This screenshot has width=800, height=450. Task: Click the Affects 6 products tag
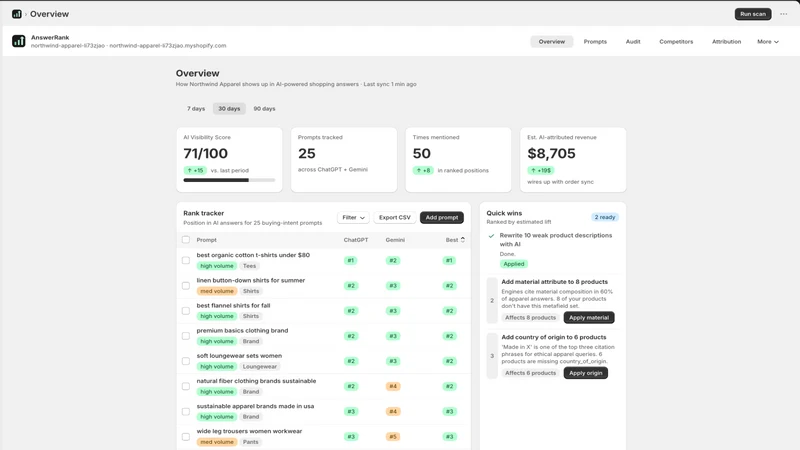point(530,373)
